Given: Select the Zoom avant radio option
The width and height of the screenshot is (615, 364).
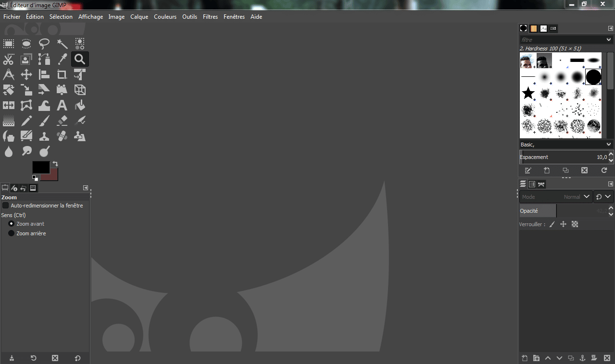Looking at the screenshot, I should [x=12, y=224].
